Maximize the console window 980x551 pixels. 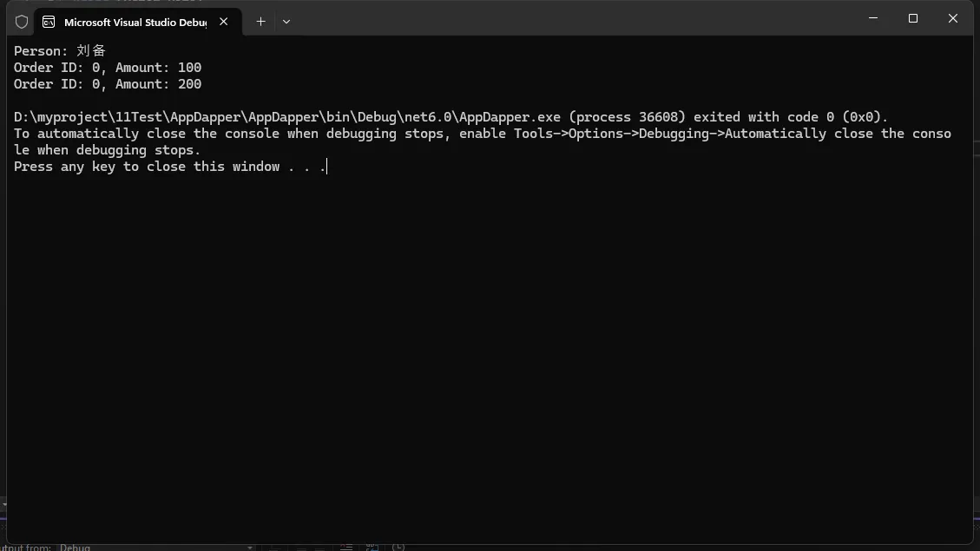coord(912,18)
